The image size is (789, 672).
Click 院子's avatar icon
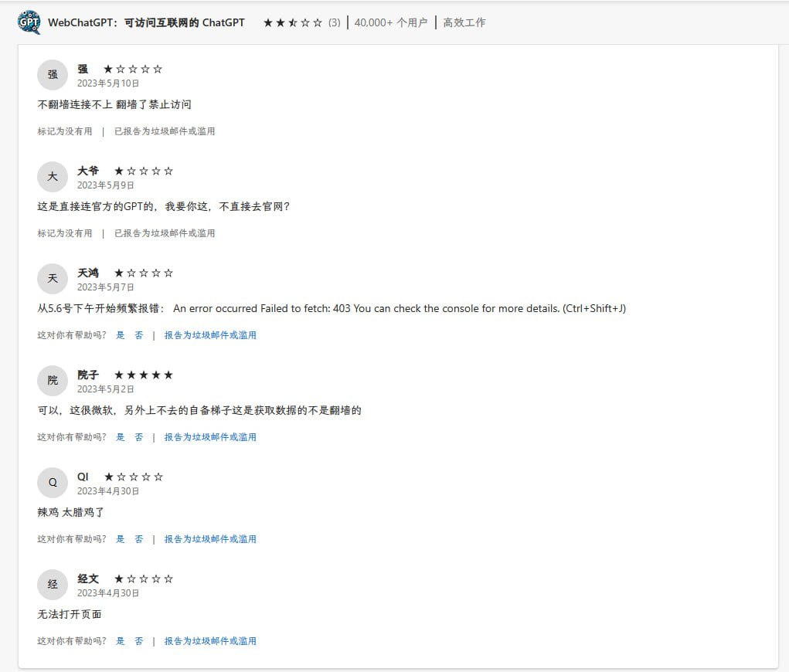coord(53,381)
